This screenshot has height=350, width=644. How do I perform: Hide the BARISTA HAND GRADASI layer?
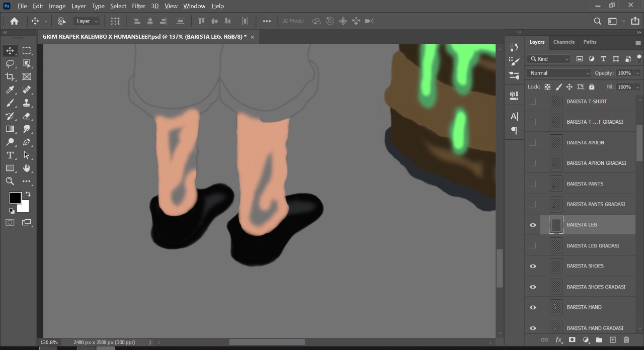tap(533, 328)
